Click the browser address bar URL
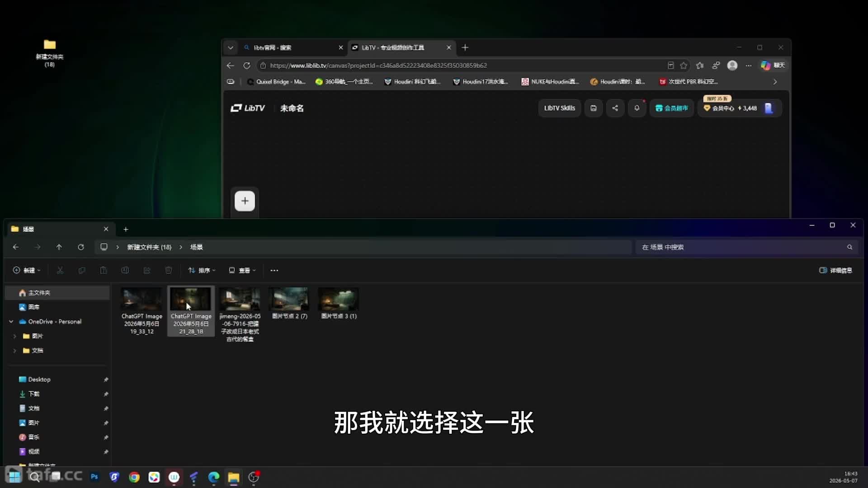The height and width of the screenshot is (488, 868). click(x=378, y=66)
